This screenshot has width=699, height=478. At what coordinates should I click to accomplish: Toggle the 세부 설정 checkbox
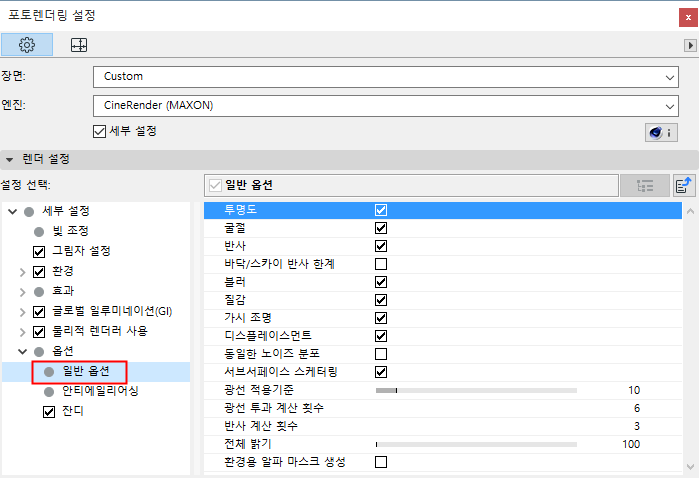pyautogui.click(x=99, y=132)
